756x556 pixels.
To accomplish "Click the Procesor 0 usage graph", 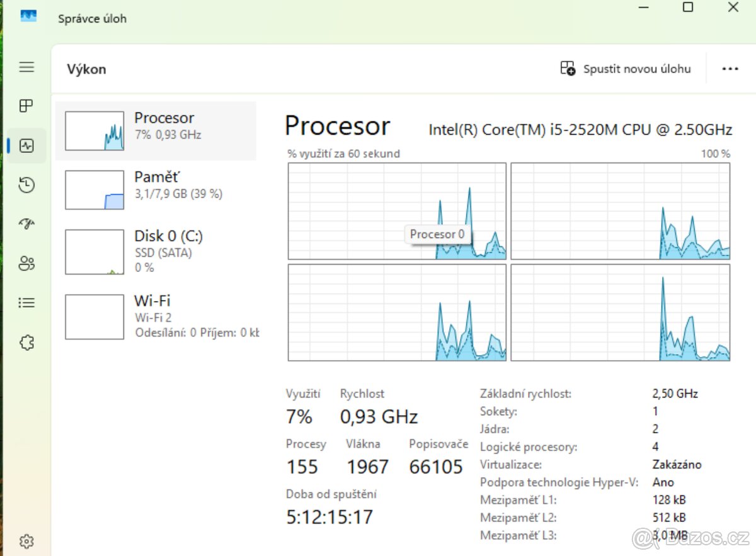I will pos(397,211).
